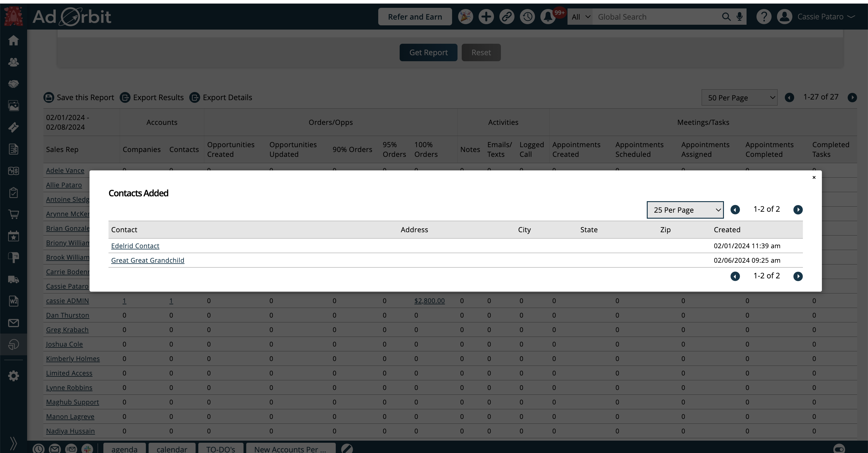Expand the All search filter dropdown

click(580, 17)
